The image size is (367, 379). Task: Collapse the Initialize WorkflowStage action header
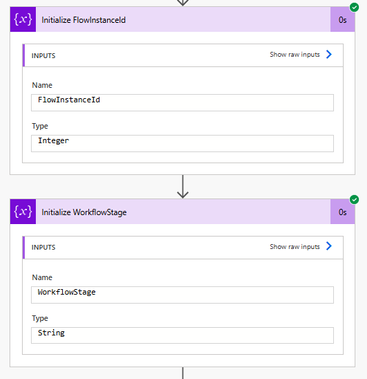pyautogui.click(x=183, y=212)
